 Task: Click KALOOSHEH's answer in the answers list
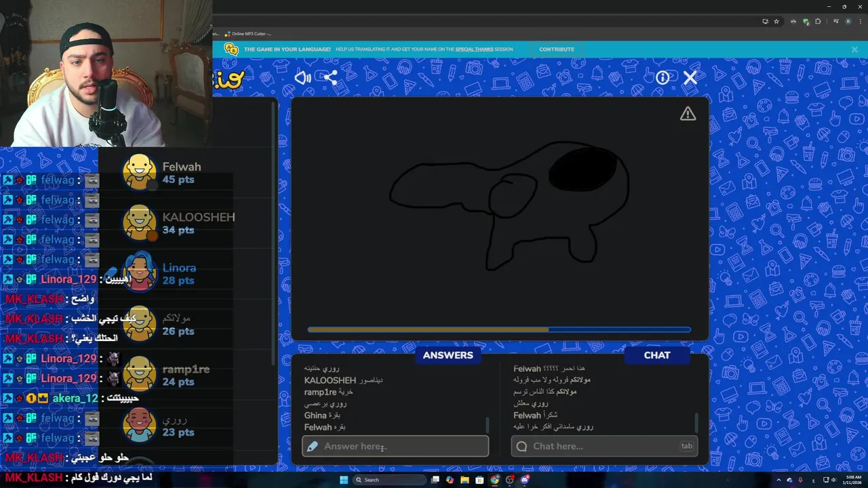(344, 380)
